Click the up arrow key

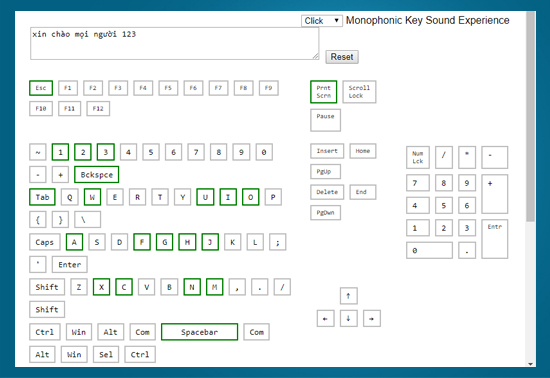(x=349, y=296)
